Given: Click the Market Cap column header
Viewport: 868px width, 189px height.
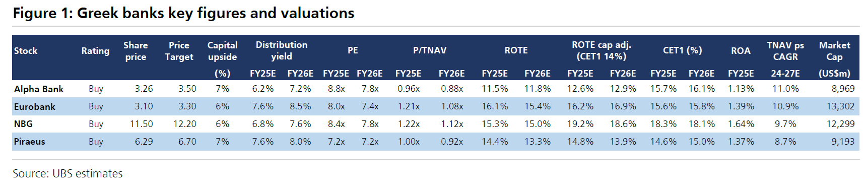Looking at the screenshot, I should (x=834, y=51).
